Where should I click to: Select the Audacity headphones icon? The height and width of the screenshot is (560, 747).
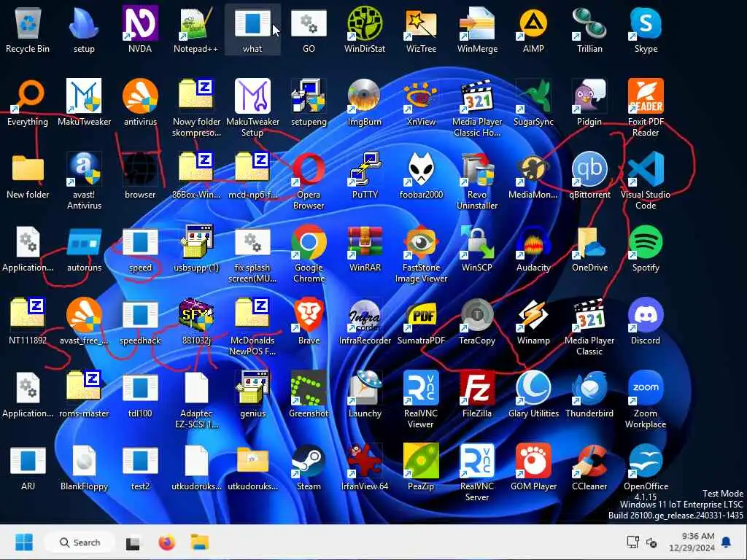[x=533, y=242]
